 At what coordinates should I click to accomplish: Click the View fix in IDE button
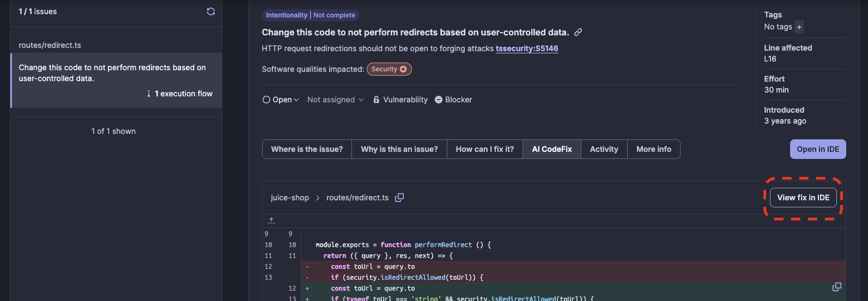[803, 198]
